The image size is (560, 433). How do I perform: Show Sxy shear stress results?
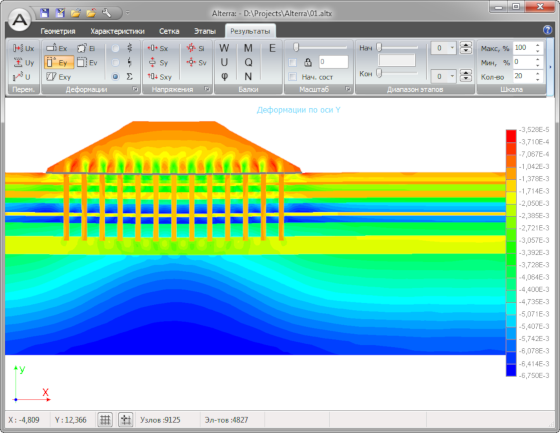point(160,76)
